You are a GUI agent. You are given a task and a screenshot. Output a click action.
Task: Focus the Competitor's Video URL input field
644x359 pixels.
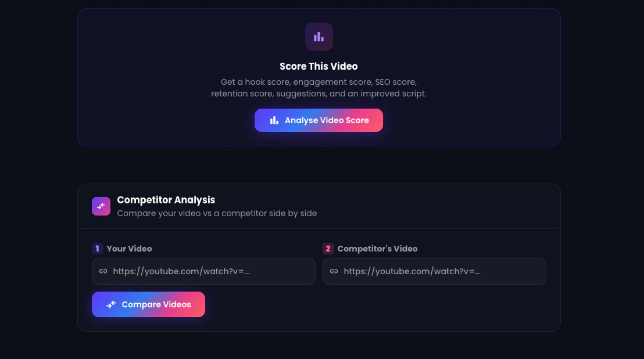(434, 271)
